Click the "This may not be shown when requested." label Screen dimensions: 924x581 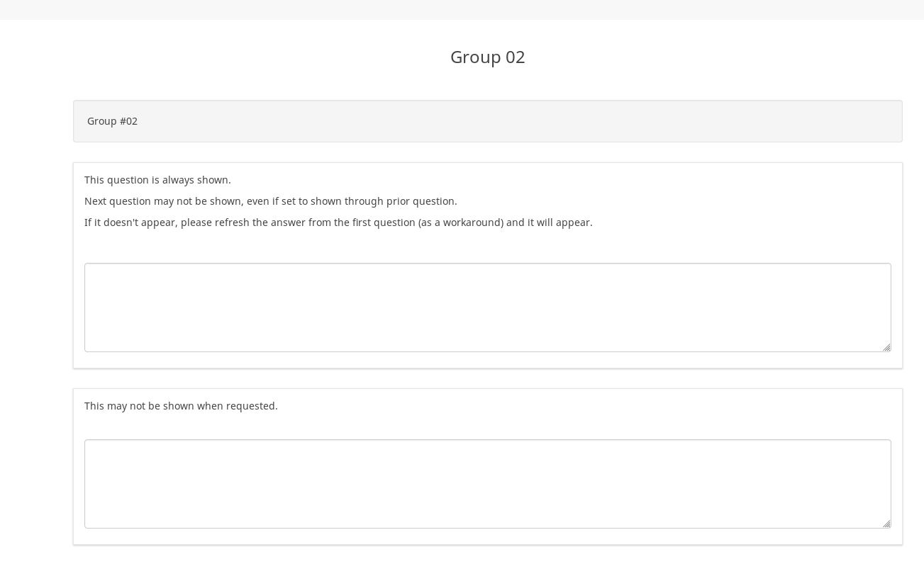pos(181,406)
